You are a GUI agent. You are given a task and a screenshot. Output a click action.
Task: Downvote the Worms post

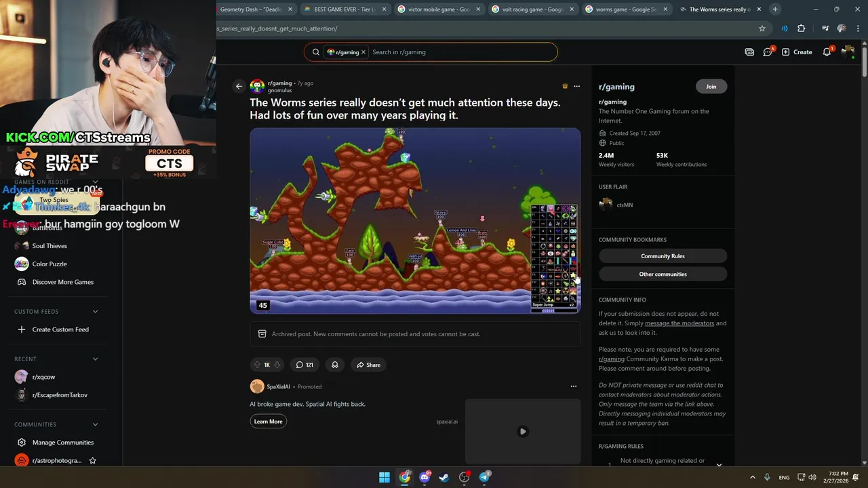[277, 365]
